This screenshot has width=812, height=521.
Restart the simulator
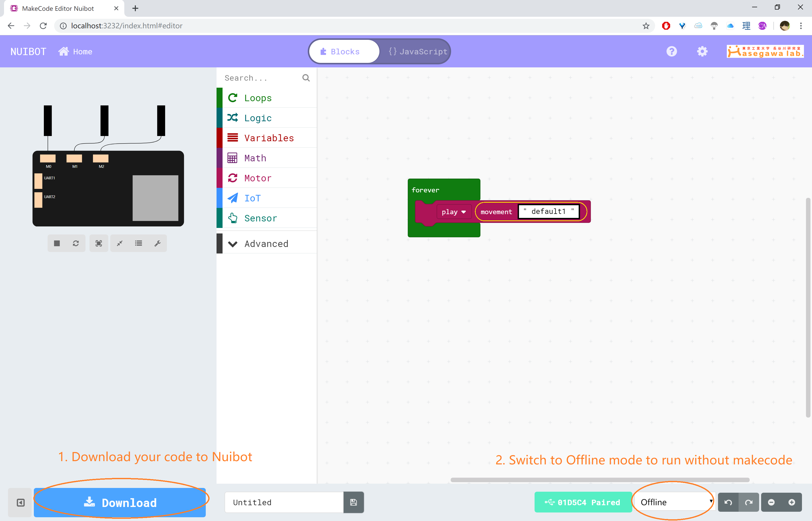(76, 243)
